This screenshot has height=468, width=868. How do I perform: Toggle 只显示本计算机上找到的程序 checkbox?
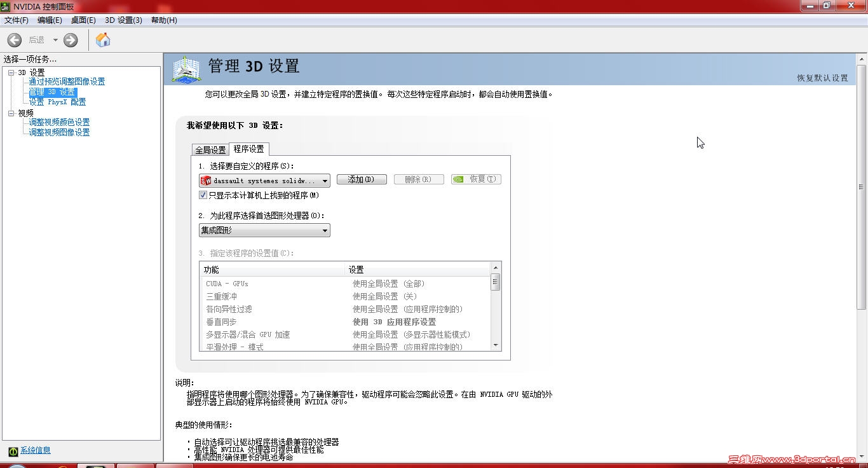coord(203,195)
